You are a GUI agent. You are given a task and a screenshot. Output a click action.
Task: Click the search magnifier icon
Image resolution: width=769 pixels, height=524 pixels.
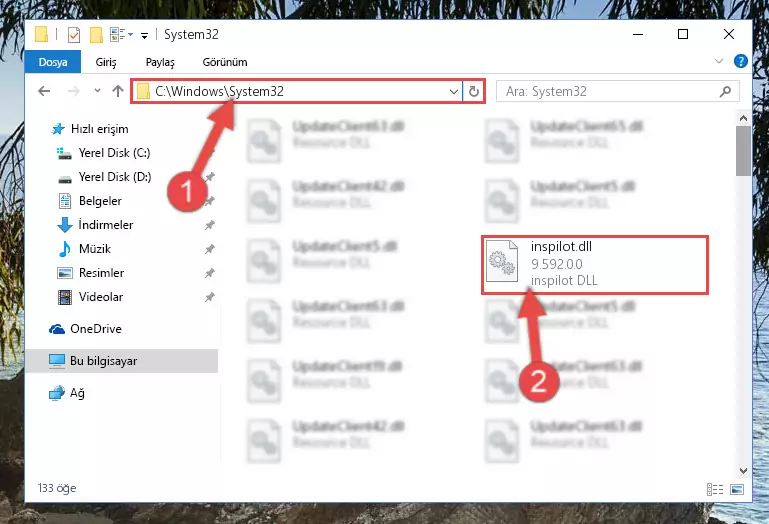point(725,91)
